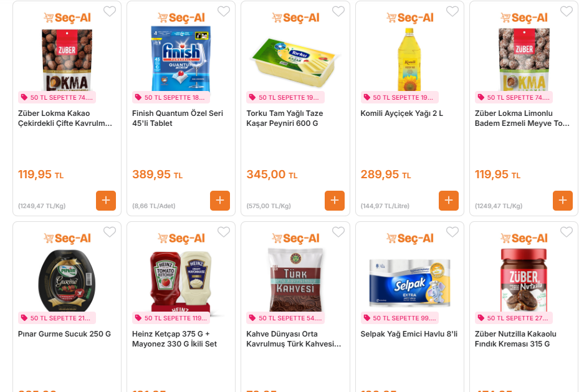This screenshot has height=392, width=579.
Task: Toggle favorite heart on Torku Kaşar Peyniri
Action: click(x=338, y=11)
